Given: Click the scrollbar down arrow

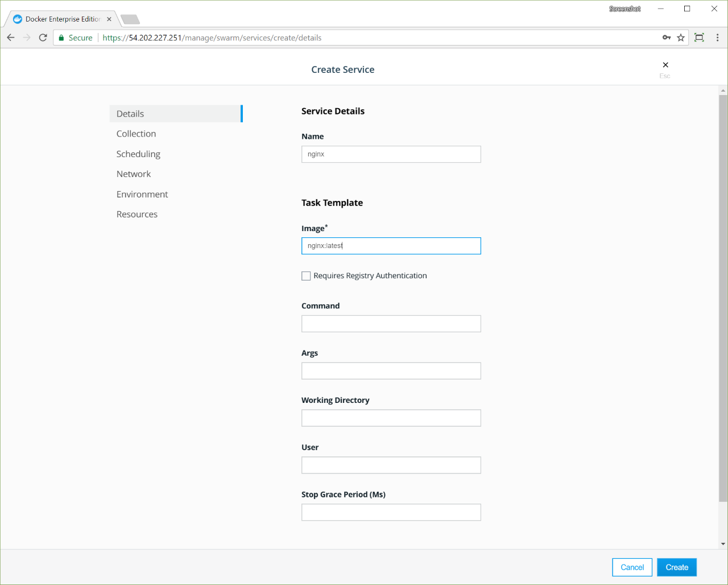Looking at the screenshot, I should (x=723, y=544).
